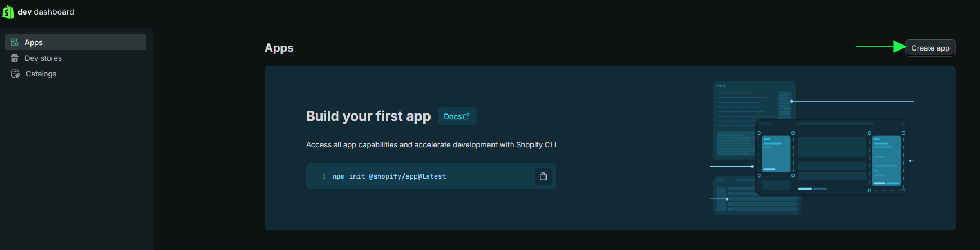Click the Create app button
This screenshot has width=980, height=250.
[930, 48]
